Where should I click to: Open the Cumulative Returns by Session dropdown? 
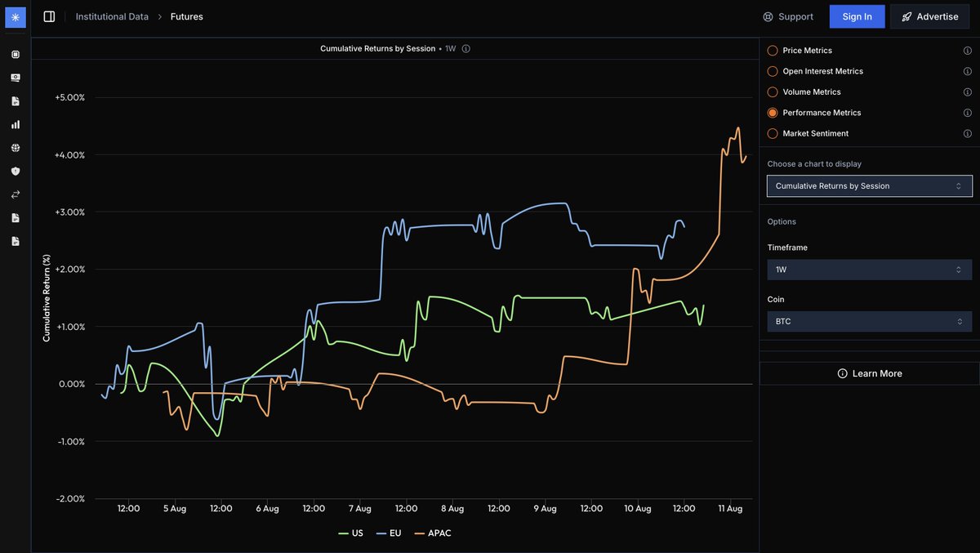pyautogui.click(x=870, y=186)
